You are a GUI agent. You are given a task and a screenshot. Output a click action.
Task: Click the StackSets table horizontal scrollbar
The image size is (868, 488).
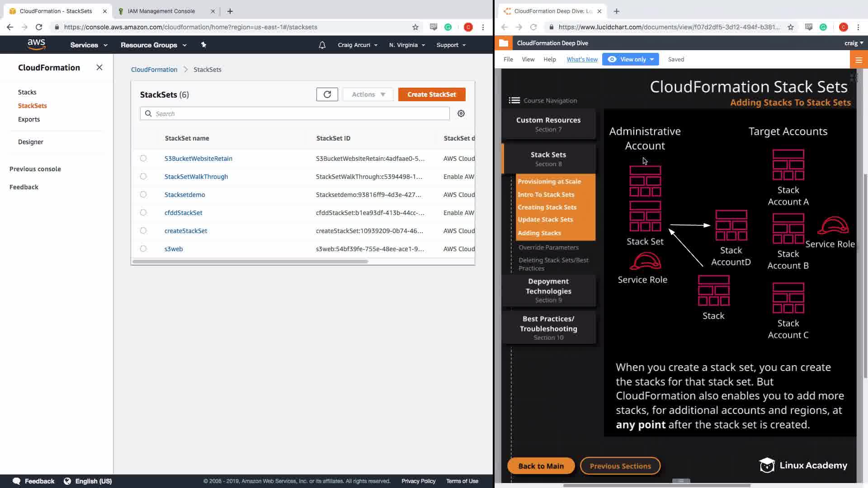(250, 262)
